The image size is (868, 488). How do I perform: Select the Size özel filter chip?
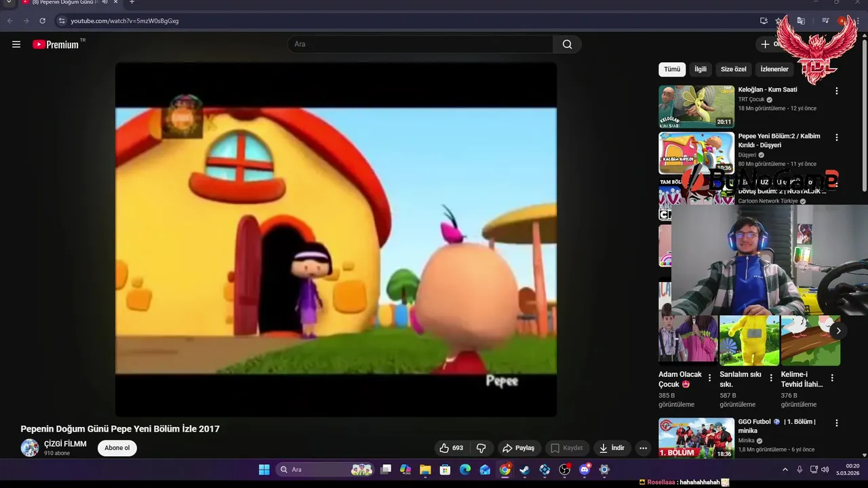pos(733,69)
